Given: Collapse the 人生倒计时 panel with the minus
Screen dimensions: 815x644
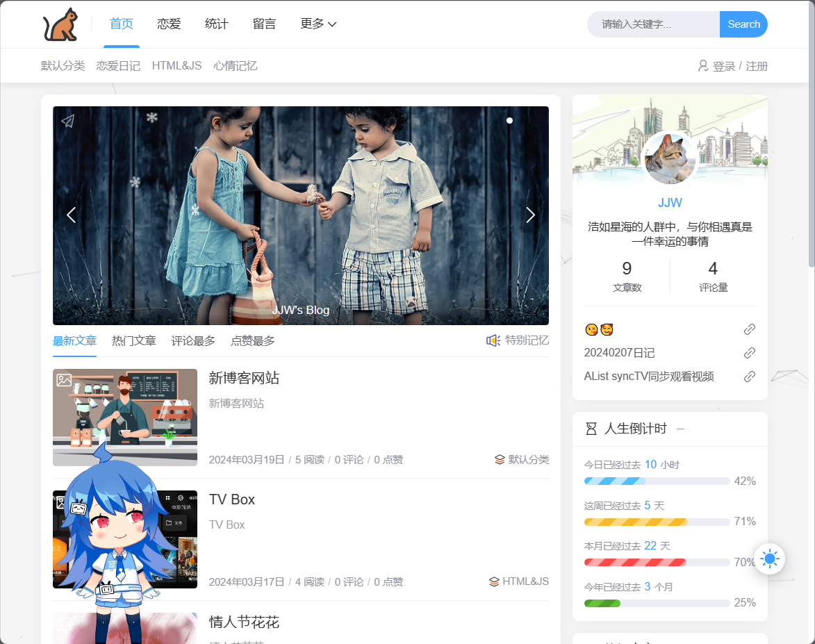Looking at the screenshot, I should coord(680,429).
